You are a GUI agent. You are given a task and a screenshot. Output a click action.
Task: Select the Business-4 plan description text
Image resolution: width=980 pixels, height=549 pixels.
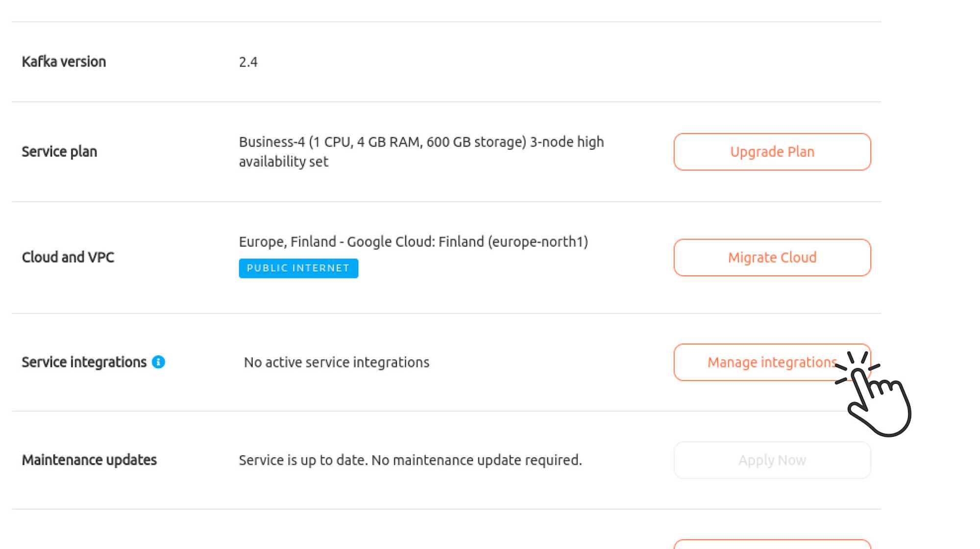pyautogui.click(x=421, y=152)
